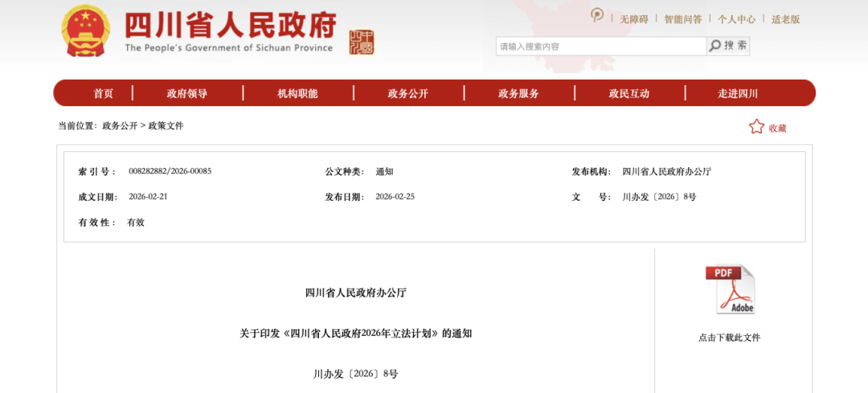Select 首页 in the red navigation bar
The height and width of the screenshot is (393, 868).
pyautogui.click(x=103, y=93)
